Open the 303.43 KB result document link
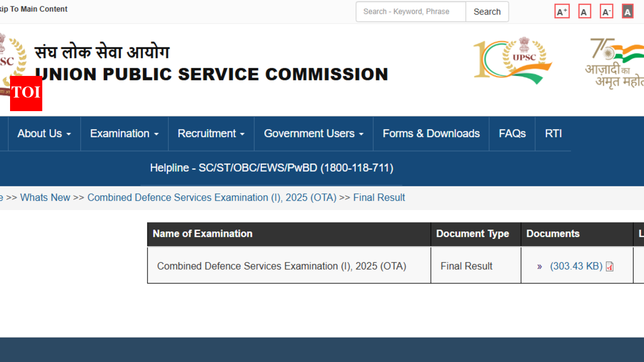Viewport: 644px width, 362px height. [576, 266]
